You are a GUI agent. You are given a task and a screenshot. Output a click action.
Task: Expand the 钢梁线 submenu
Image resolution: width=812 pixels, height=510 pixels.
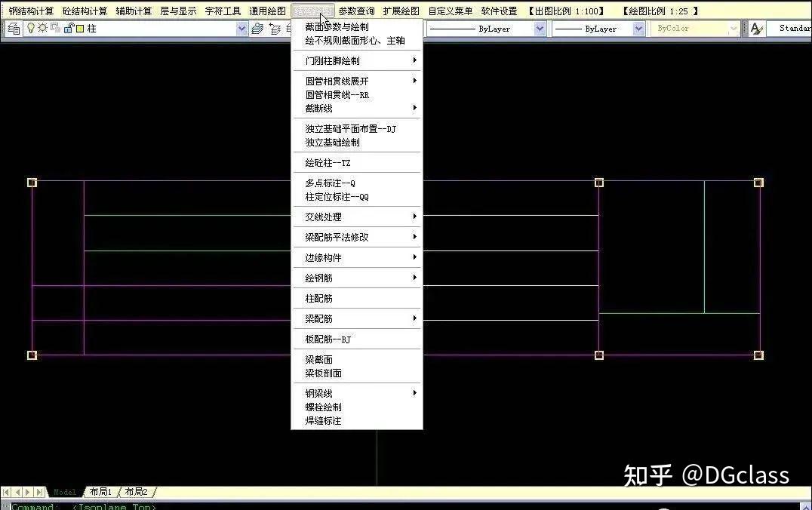(x=357, y=394)
